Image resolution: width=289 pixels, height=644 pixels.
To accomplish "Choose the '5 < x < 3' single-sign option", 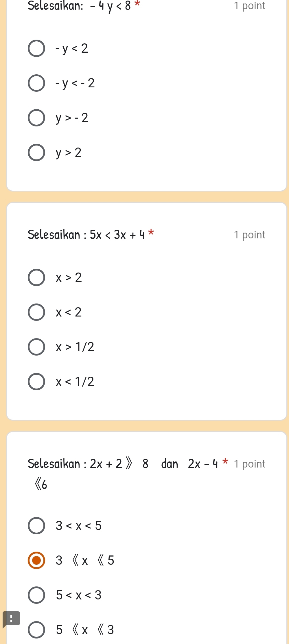I will 36,595.
